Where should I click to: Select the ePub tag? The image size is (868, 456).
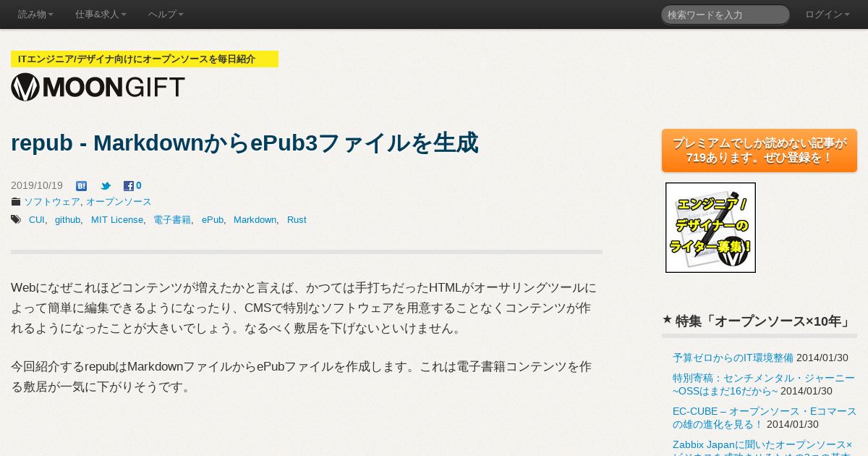tap(213, 219)
